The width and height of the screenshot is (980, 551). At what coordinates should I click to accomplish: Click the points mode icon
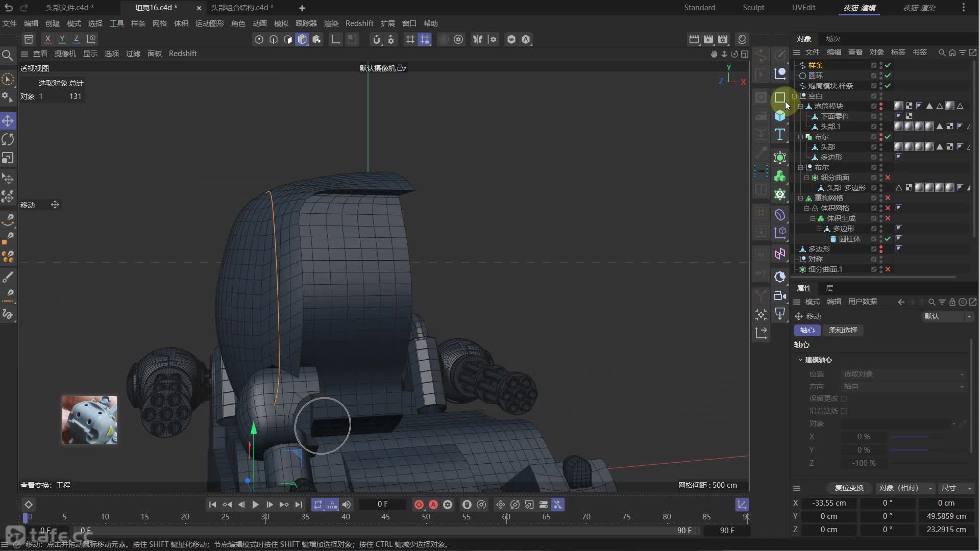tap(259, 39)
